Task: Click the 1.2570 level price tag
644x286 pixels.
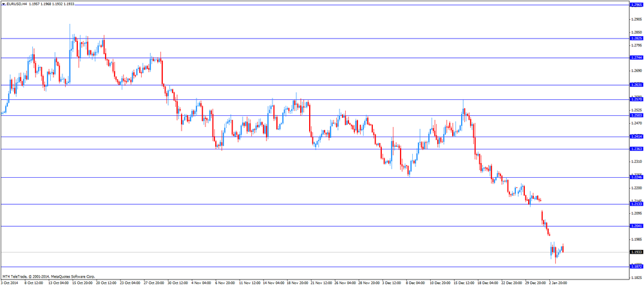Action: click(x=636, y=99)
